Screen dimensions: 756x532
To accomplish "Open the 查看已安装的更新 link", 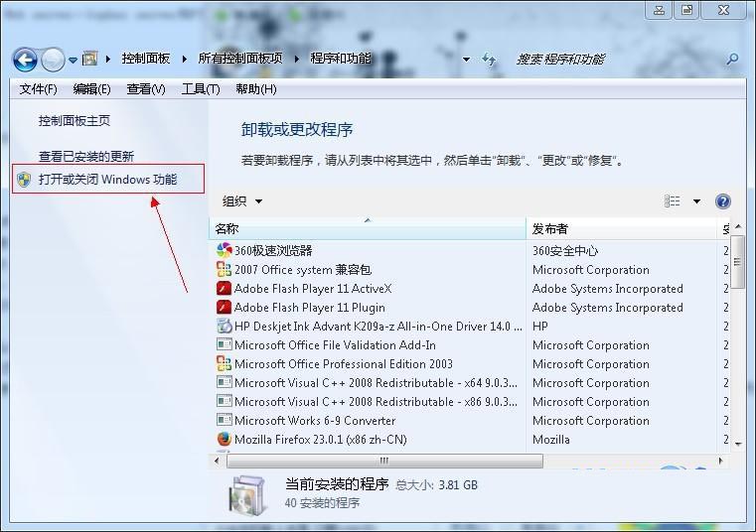I will (x=86, y=157).
